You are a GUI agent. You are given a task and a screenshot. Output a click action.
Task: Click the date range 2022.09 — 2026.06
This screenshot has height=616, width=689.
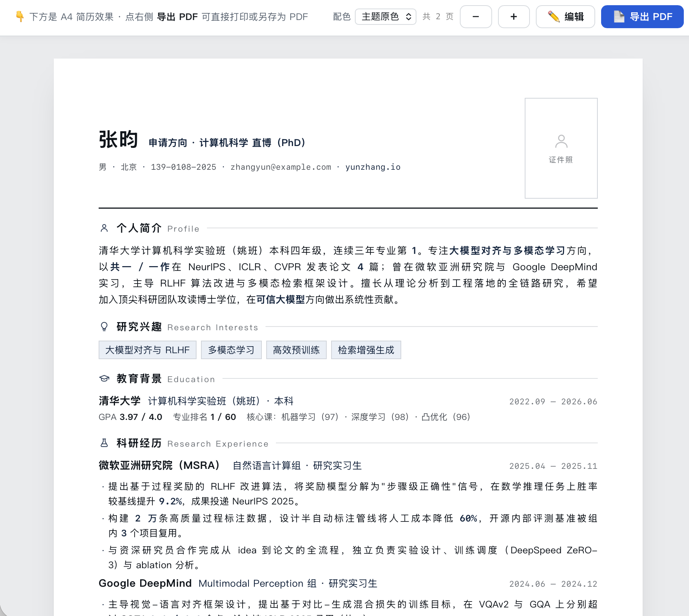tap(553, 402)
